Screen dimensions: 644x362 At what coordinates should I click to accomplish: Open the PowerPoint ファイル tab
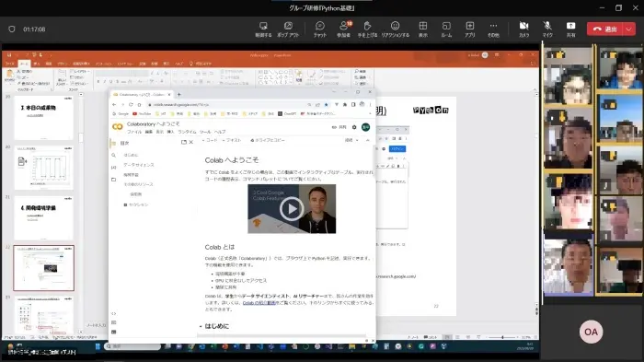[x=10, y=64]
